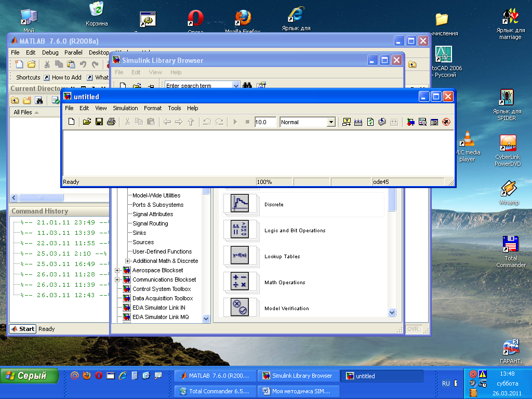
Task: Click the Shortcuts label in MATLAB toolbar
Action: point(28,77)
